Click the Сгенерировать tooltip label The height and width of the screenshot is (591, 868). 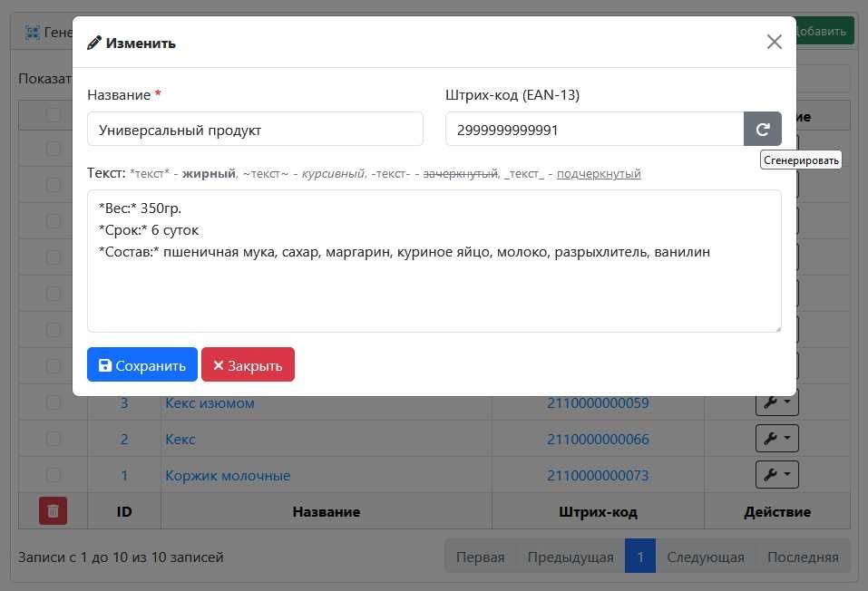click(801, 160)
